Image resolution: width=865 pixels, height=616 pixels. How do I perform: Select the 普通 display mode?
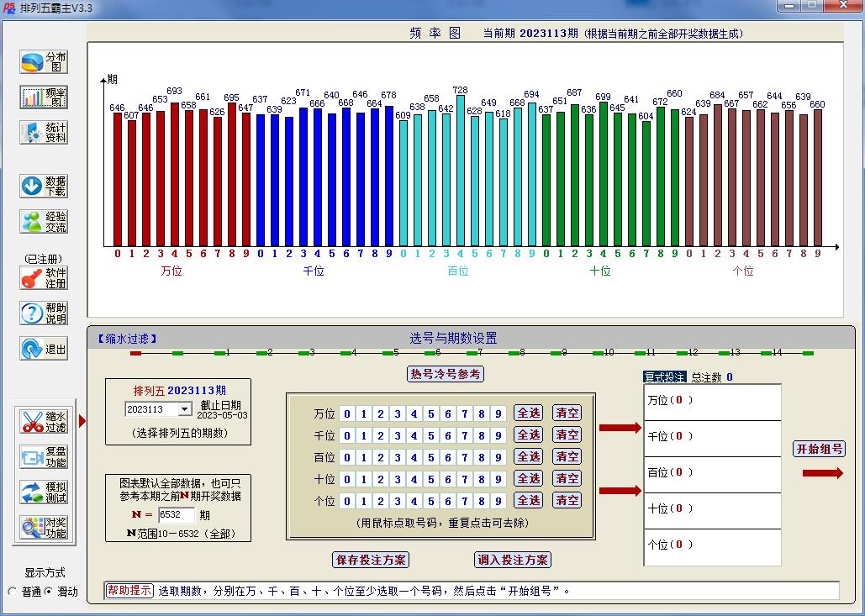pos(13,590)
